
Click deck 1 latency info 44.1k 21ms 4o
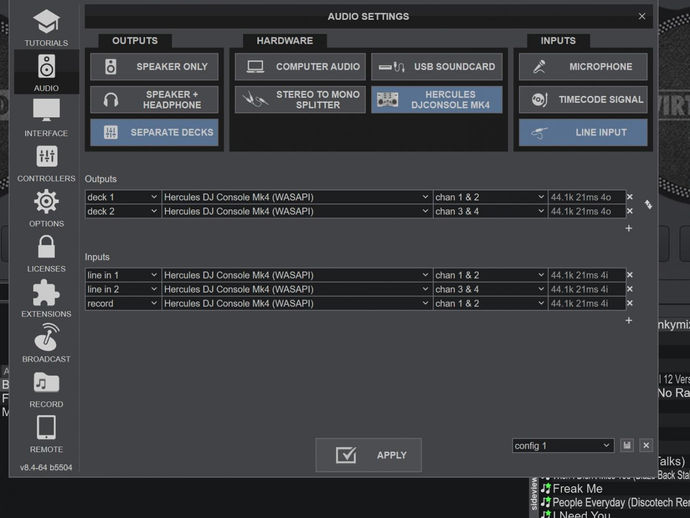(586, 197)
